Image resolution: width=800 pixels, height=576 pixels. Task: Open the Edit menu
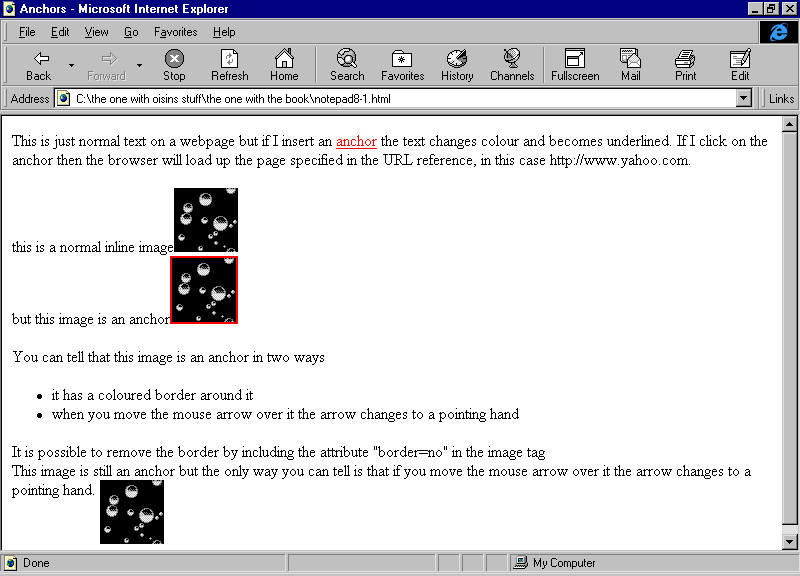[x=60, y=32]
